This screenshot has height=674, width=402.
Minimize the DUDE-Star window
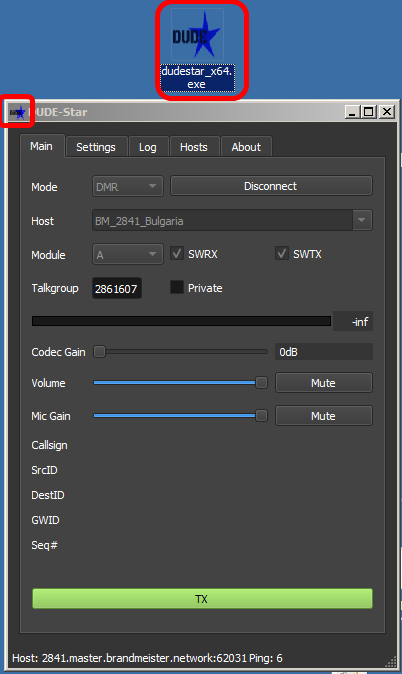point(353,112)
